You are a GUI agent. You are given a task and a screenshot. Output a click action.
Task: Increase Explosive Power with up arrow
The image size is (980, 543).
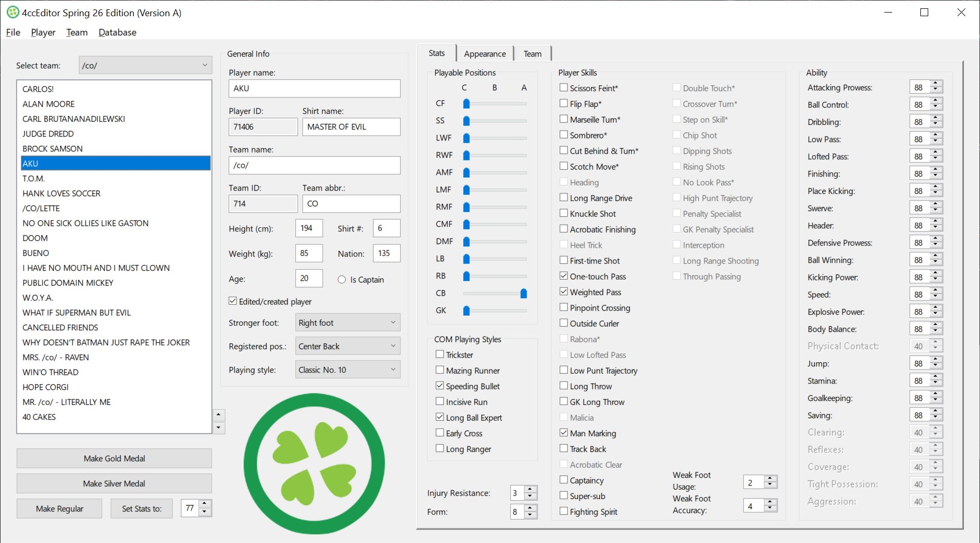point(937,308)
